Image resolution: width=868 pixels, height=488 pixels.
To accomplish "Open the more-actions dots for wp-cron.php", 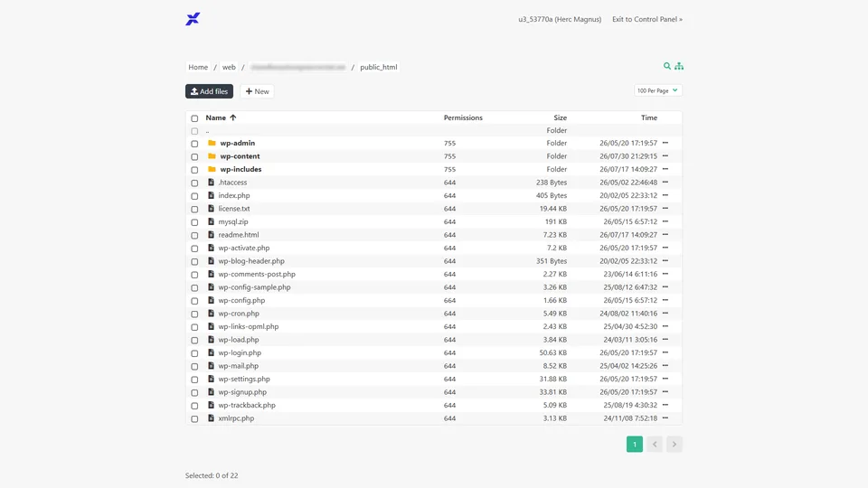I will 665,314.
